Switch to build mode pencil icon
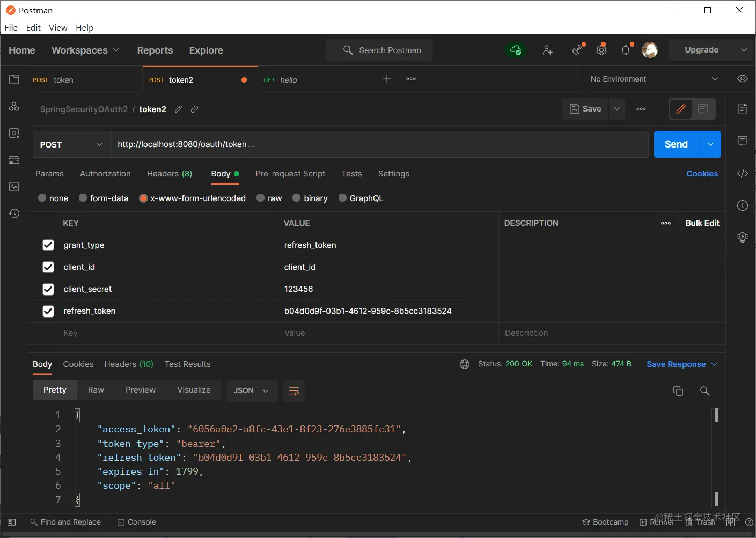Image resolution: width=756 pixels, height=538 pixels. 680,109
